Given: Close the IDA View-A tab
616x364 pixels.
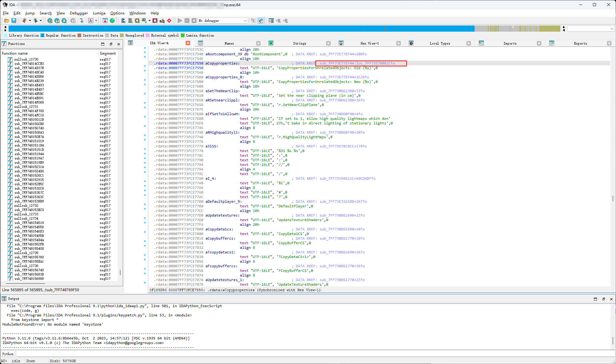Looking at the screenshot, I should [x=188, y=43].
